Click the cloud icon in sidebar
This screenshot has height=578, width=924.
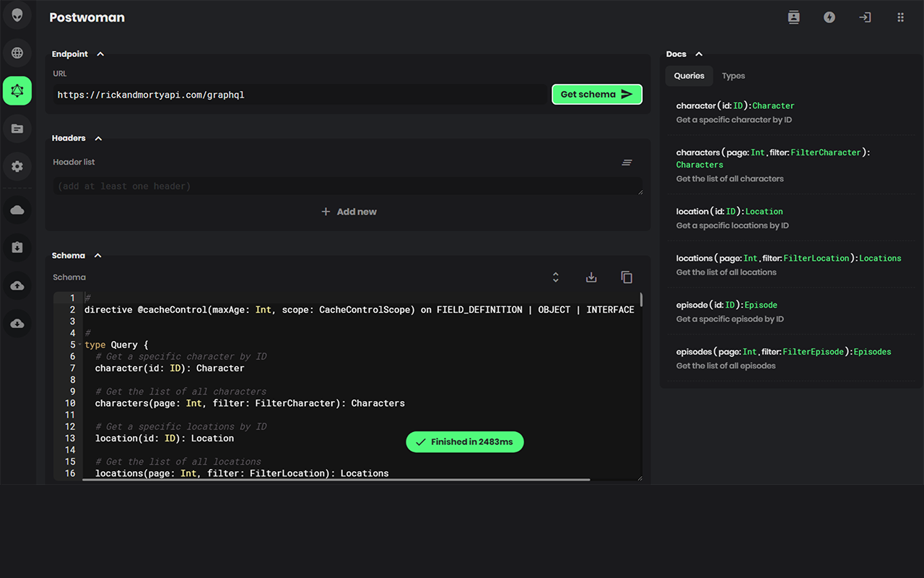point(17,210)
